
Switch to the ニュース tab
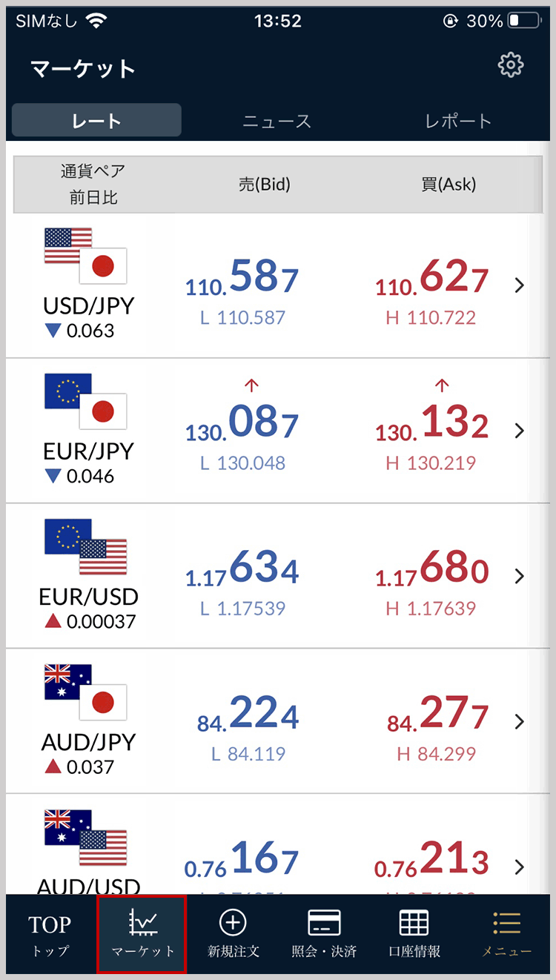(x=277, y=121)
